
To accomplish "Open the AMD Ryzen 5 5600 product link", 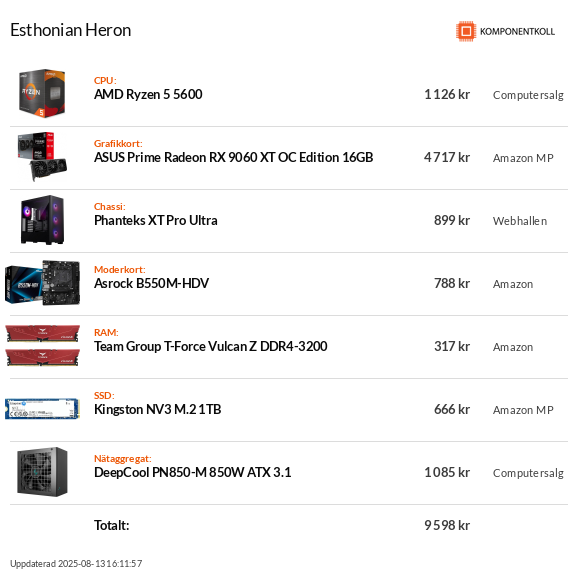I will [x=148, y=95].
